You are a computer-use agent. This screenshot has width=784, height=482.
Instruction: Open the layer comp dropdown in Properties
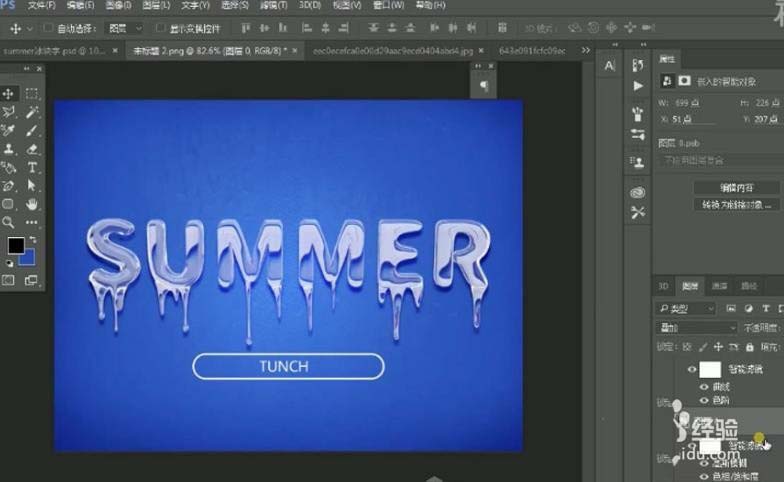[722, 160]
